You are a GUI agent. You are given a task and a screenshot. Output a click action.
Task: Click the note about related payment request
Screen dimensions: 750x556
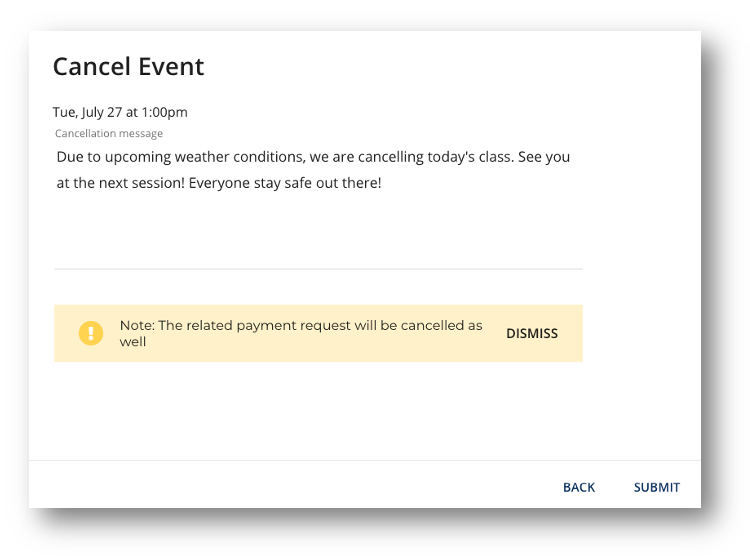(301, 333)
